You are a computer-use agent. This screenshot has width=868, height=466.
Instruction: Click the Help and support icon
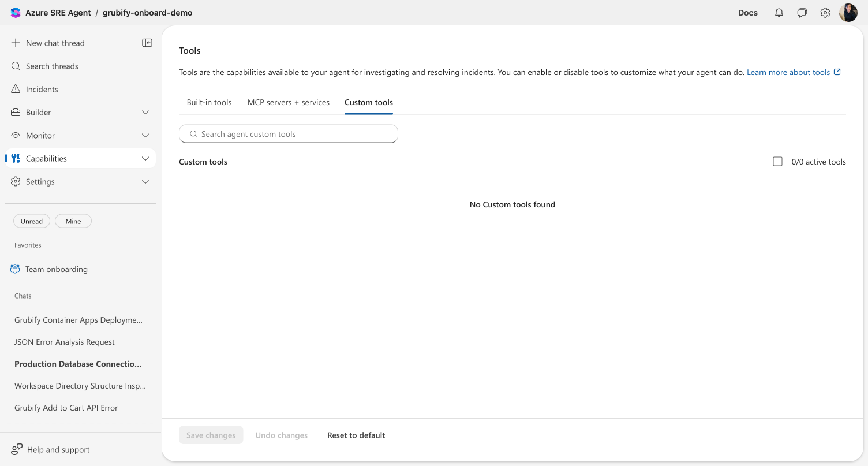click(17, 449)
